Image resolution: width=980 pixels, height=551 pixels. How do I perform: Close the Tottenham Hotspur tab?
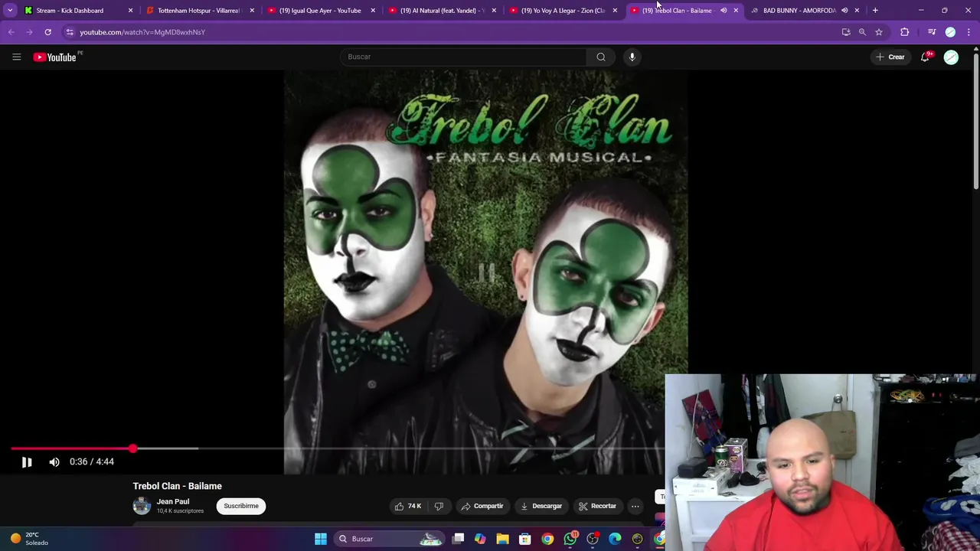[x=252, y=10]
